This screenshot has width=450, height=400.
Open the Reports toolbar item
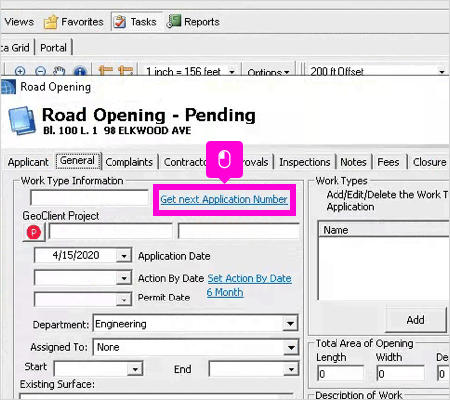[193, 22]
